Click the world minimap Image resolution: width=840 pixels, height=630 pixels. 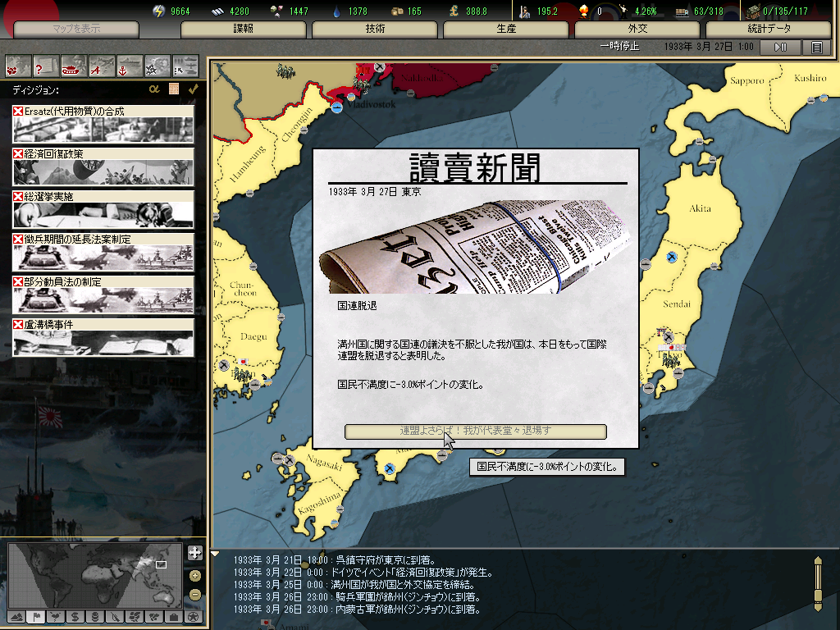pyautogui.click(x=95, y=575)
